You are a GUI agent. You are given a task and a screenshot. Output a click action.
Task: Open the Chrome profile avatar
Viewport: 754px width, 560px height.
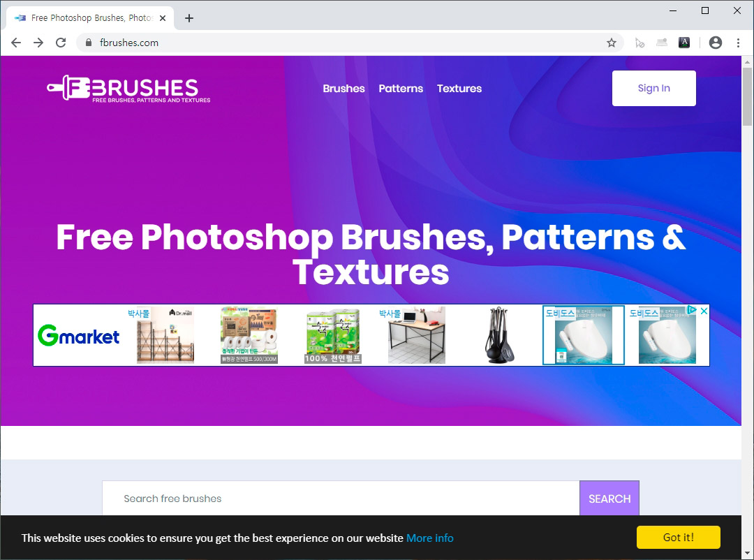(x=716, y=43)
